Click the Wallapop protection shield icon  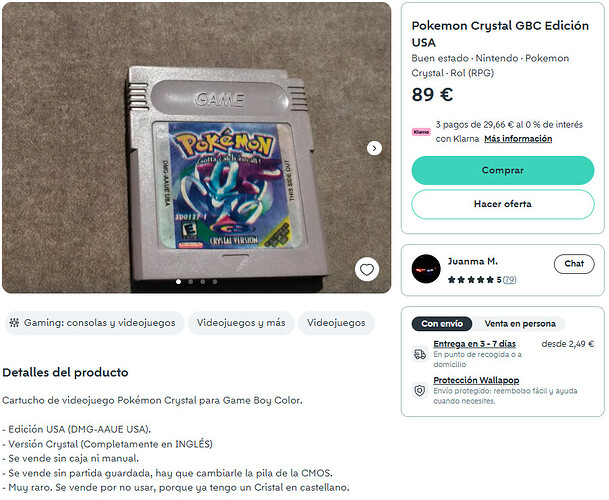(x=420, y=390)
